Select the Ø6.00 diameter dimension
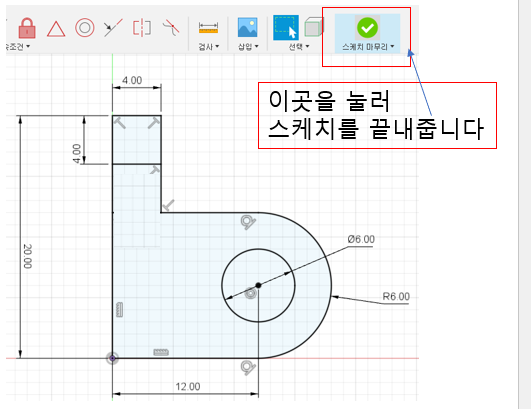Screen dimensions: 531x409 pos(361,239)
